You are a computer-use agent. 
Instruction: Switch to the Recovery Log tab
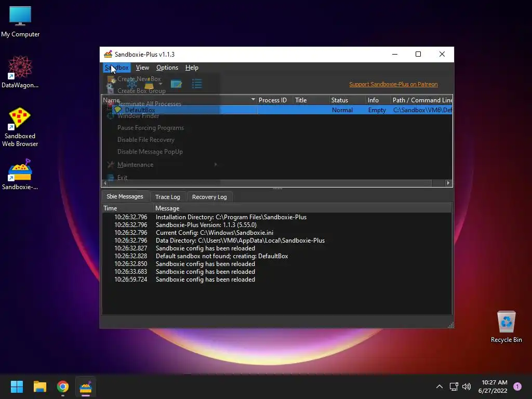(x=209, y=197)
